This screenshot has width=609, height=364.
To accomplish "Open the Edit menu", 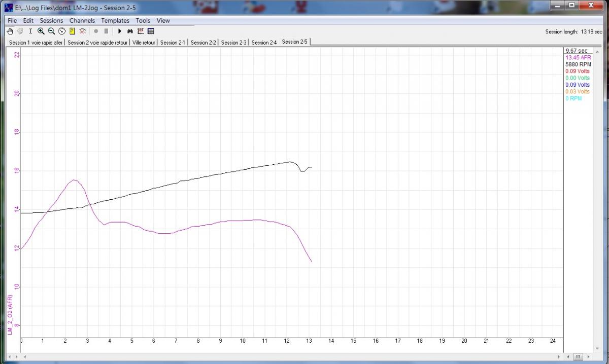I will coord(28,21).
